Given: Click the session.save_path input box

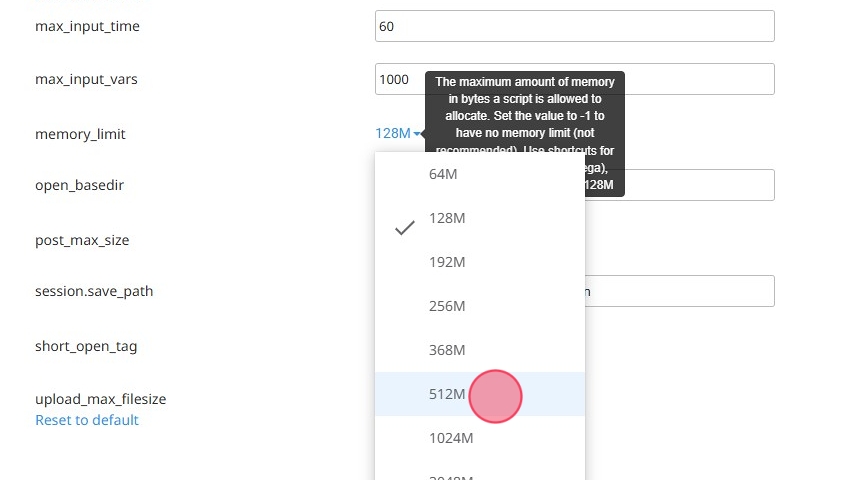Looking at the screenshot, I should point(680,291).
